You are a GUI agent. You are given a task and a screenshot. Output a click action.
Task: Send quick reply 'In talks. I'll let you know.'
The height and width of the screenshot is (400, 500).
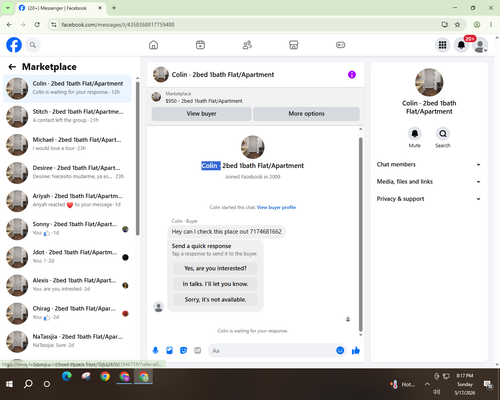215,284
